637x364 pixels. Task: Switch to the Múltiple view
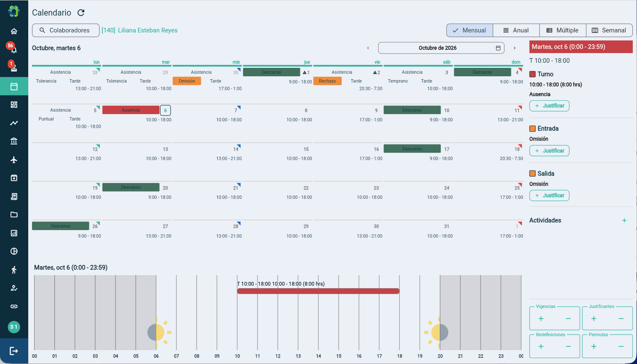[x=562, y=30]
